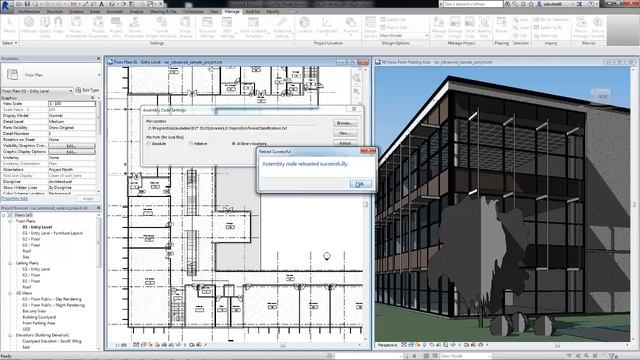Click Edit for Graphic Display Options
This screenshot has width=640, height=360.
[72, 152]
